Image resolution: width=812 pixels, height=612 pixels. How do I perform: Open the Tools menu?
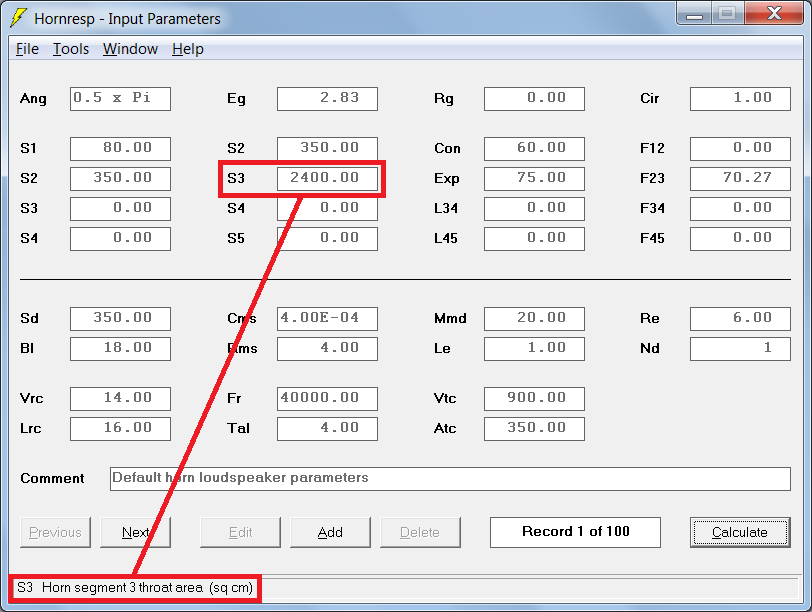71,49
